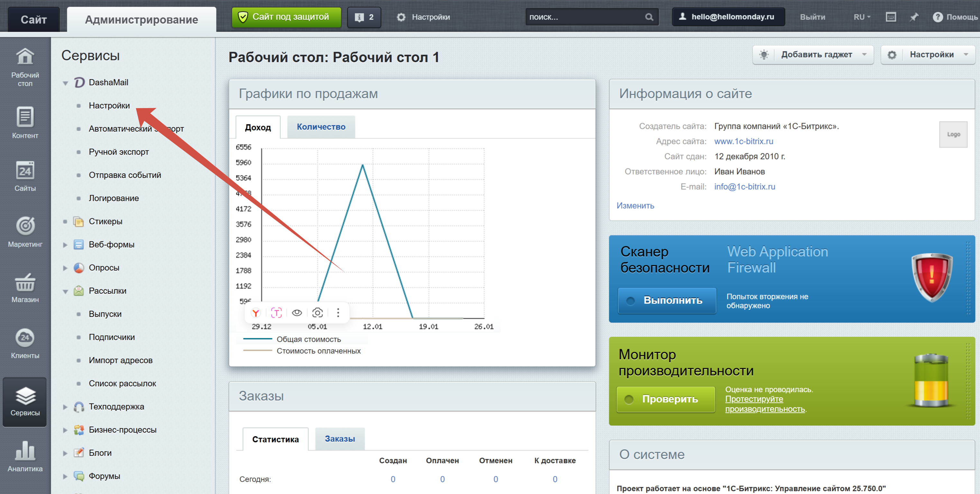
Task: Expand the Веб-формы tree node
Action: [x=65, y=245]
